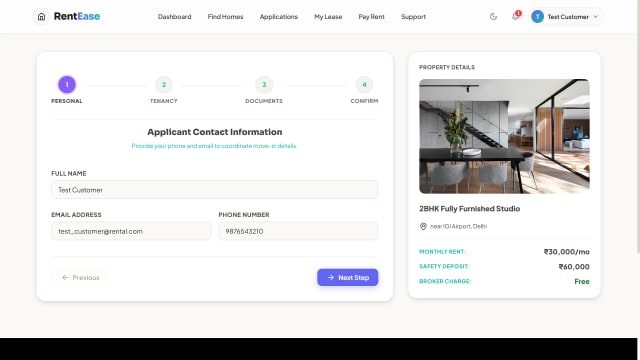Open the Dashboard nav item
Screen dimensions: 640x360
coord(174,17)
